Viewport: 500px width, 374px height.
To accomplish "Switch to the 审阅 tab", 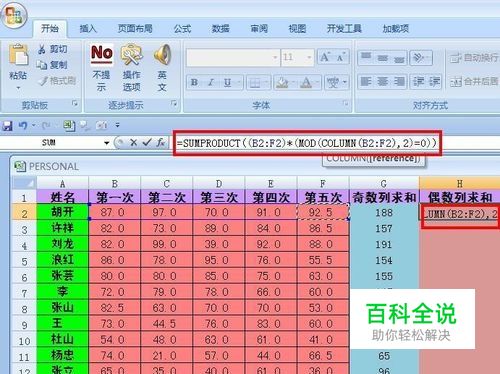I will (x=259, y=29).
